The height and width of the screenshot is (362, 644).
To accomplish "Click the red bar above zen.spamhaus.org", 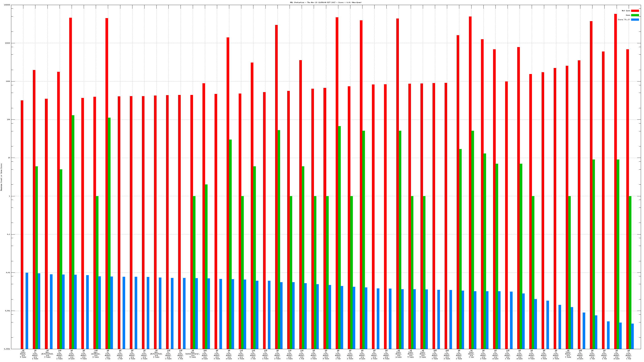I will click(x=95, y=222).
